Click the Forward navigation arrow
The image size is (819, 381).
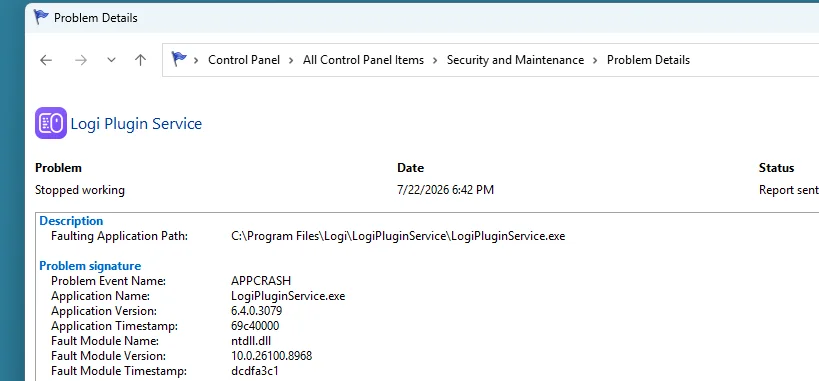80,60
